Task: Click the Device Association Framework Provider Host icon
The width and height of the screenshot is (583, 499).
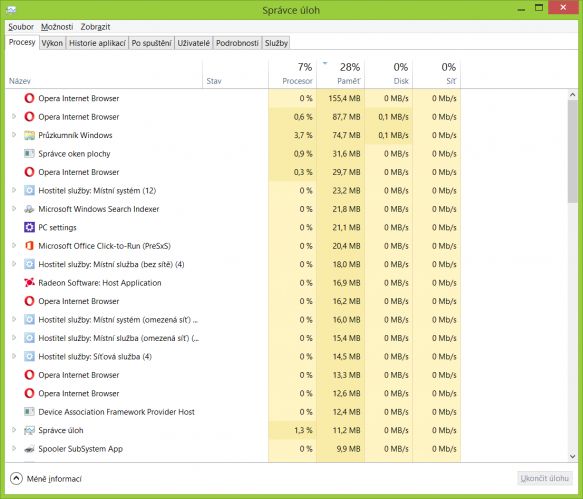Action: tap(29, 412)
